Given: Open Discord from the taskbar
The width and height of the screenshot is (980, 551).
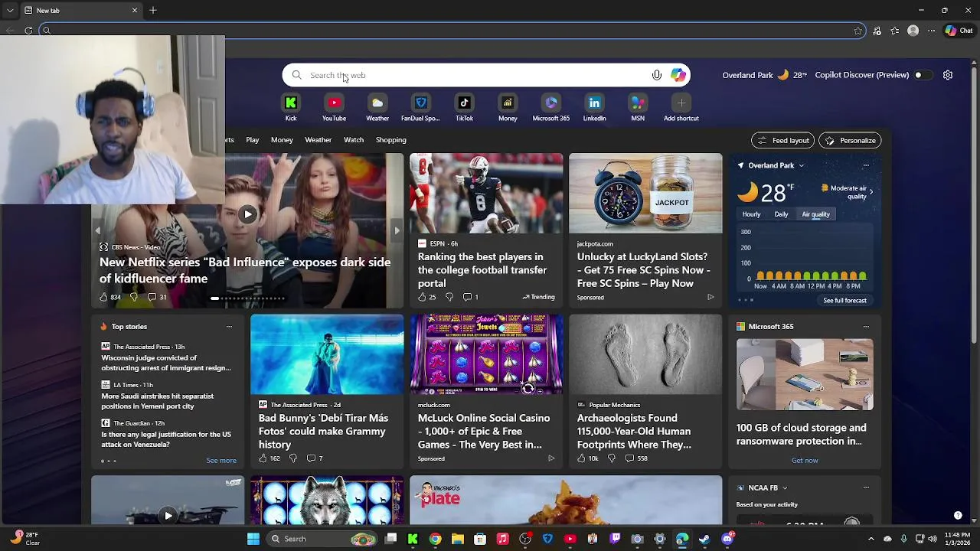Looking at the screenshot, I should [x=727, y=539].
